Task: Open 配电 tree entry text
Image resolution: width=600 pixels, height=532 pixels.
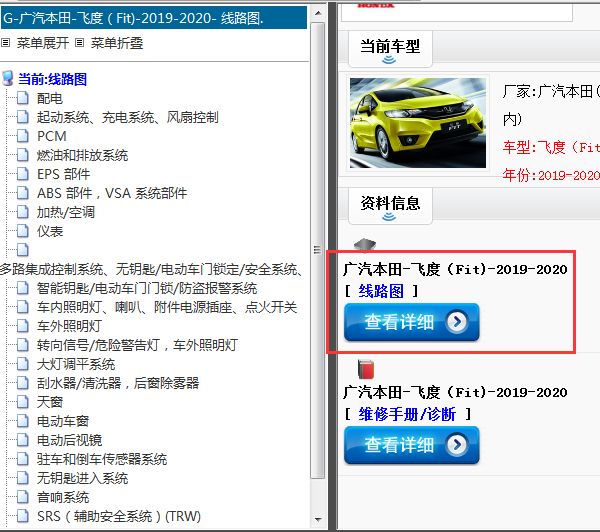Action: 50,98
